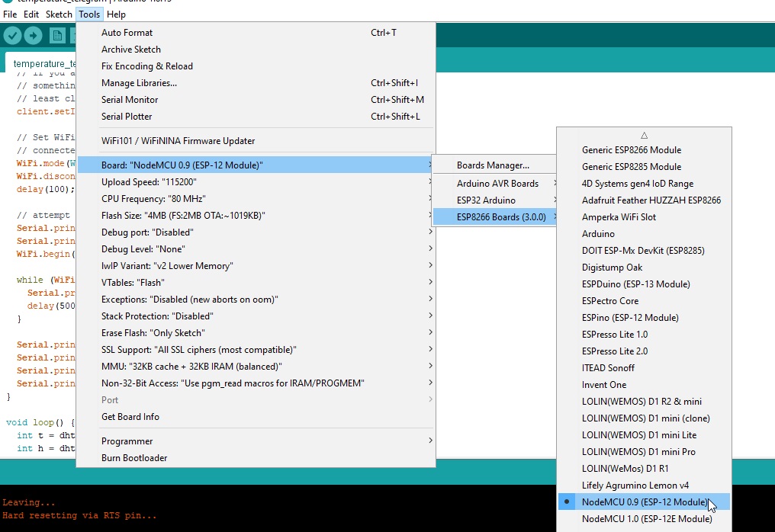775x532 pixels.
Task: Open WiFi101 / WiFiNINA Firmware Updater
Action: pos(256,141)
